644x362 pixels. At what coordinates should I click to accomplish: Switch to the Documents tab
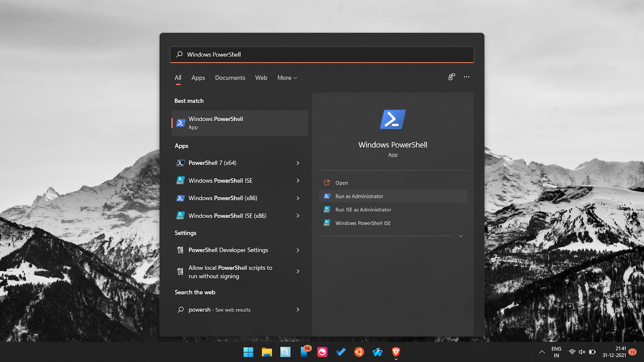[x=230, y=78]
